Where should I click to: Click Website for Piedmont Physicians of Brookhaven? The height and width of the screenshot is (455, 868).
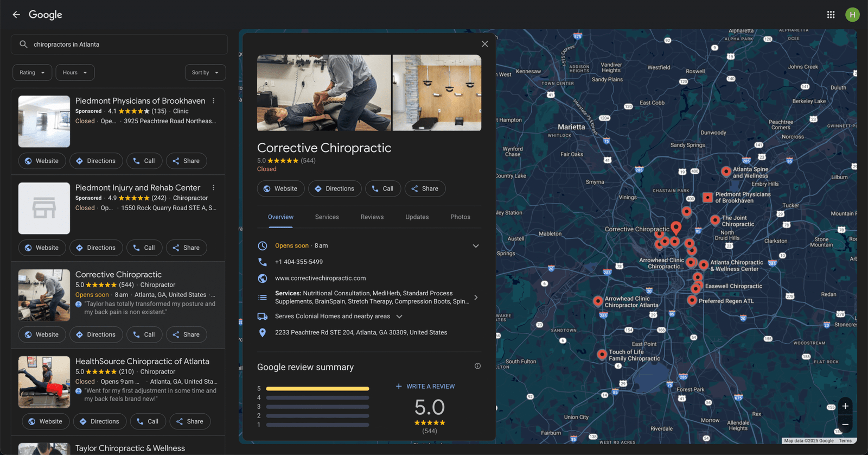point(42,161)
